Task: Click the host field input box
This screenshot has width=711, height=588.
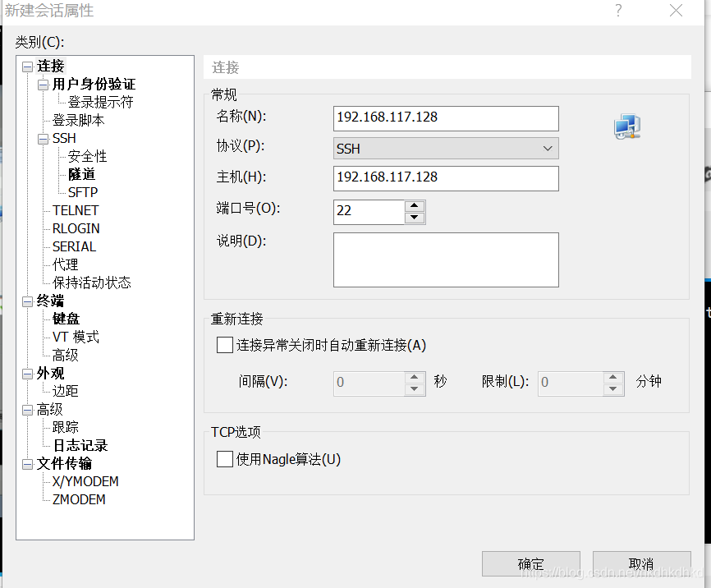Action: 446,178
